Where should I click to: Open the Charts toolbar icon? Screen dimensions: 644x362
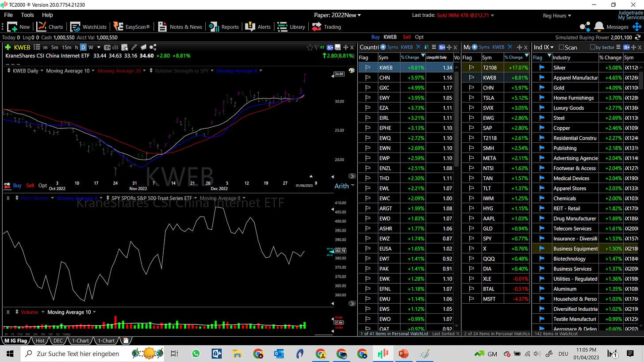click(x=50, y=27)
